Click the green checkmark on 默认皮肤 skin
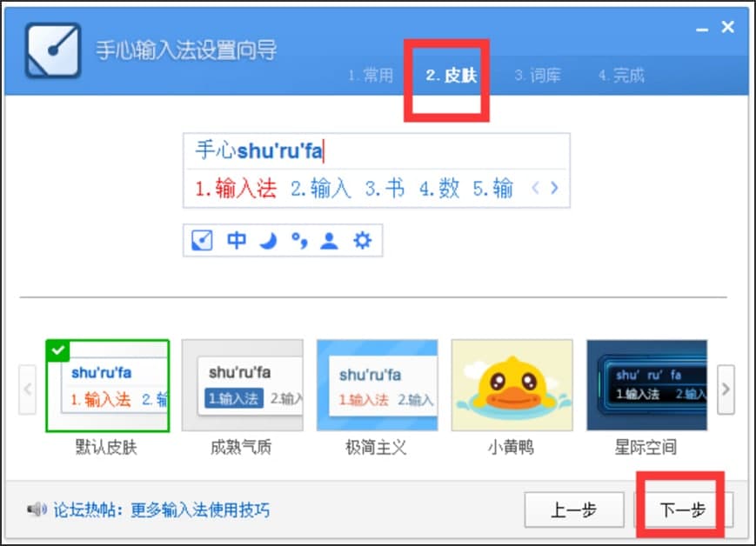Image resolution: width=756 pixels, height=546 pixels. pos(57,351)
